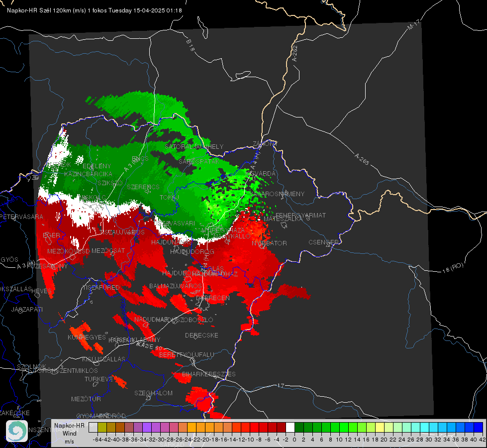Click the SZERENCS label
This screenshot has height=448, width=487.
click(143, 187)
